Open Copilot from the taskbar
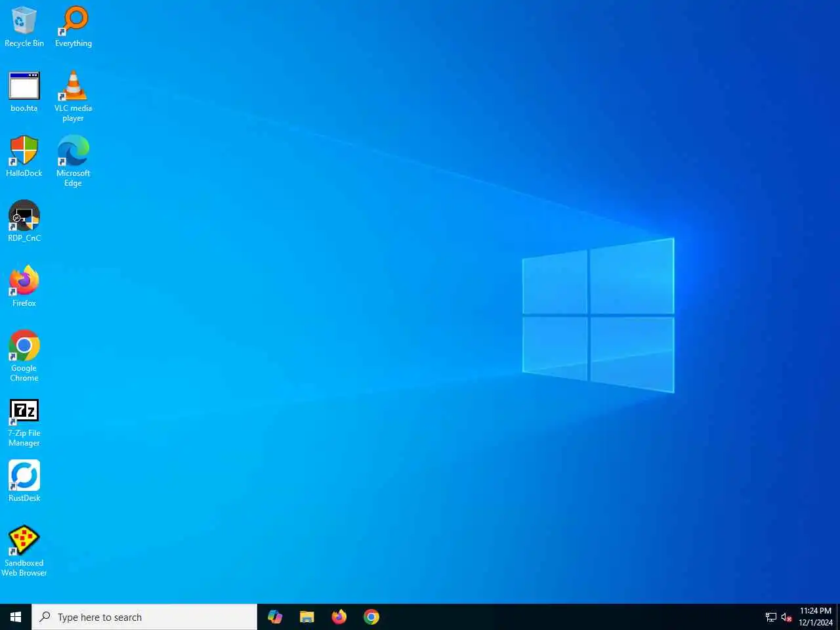Image resolution: width=840 pixels, height=630 pixels. [275, 617]
